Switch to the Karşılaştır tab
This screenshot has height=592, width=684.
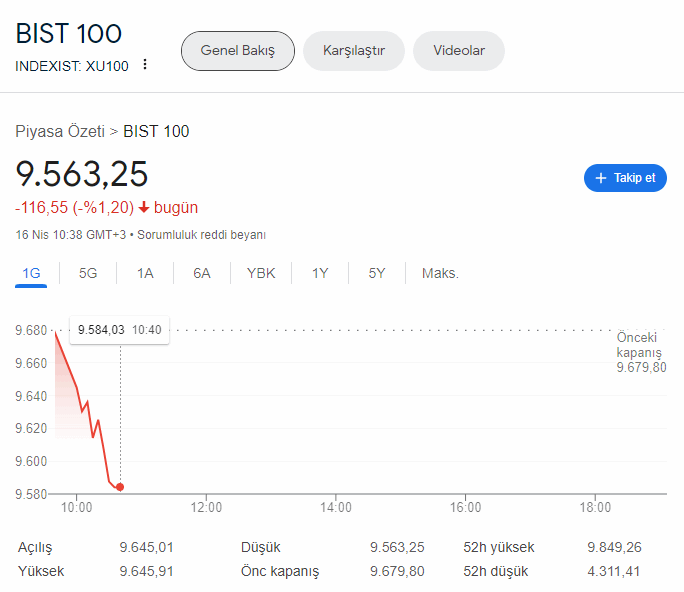(353, 51)
